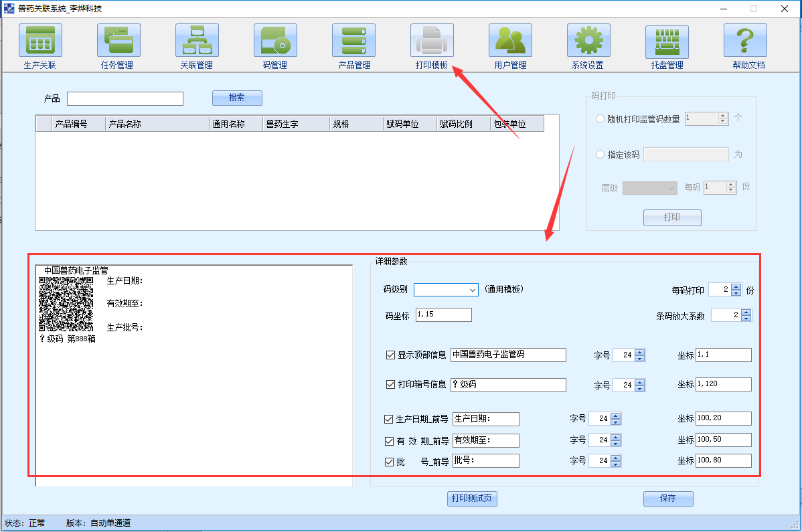
Task: Open the 产品管理 toolbar icon
Action: tap(353, 40)
